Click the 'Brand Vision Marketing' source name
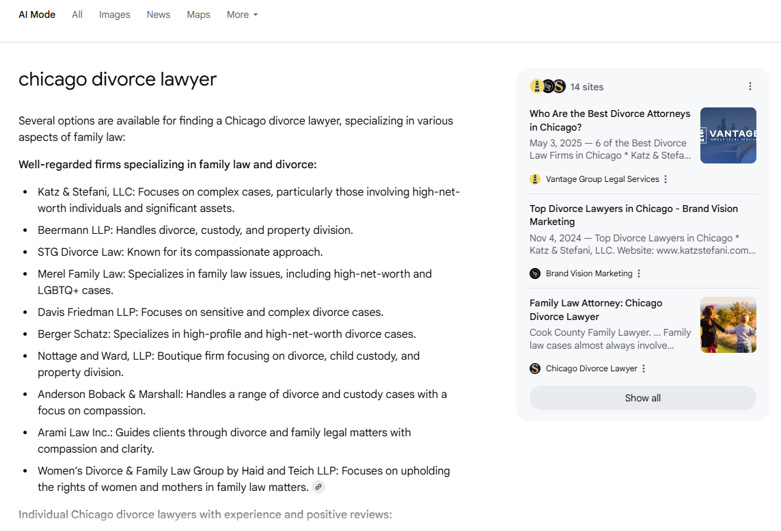Viewport: 781px width, 531px height. pyautogui.click(x=589, y=273)
